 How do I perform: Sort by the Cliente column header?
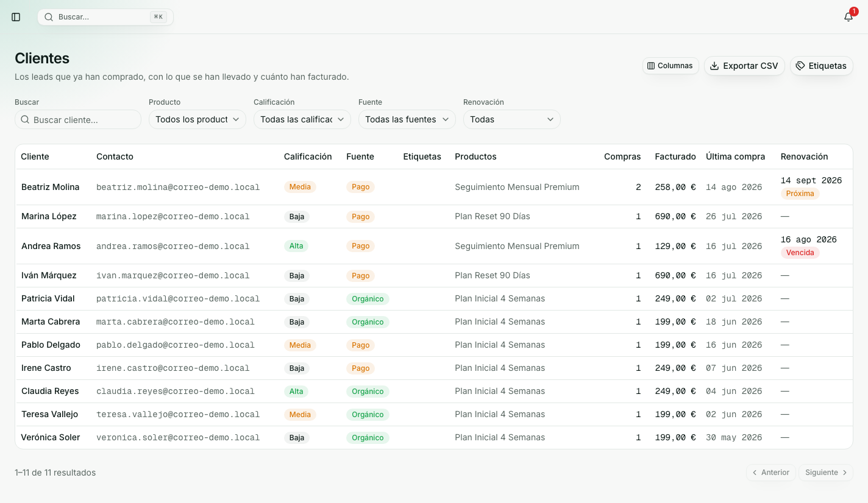pyautogui.click(x=35, y=157)
